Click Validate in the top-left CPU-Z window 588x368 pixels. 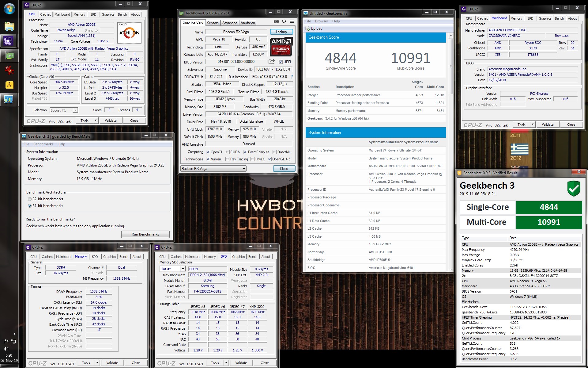pyautogui.click(x=111, y=121)
